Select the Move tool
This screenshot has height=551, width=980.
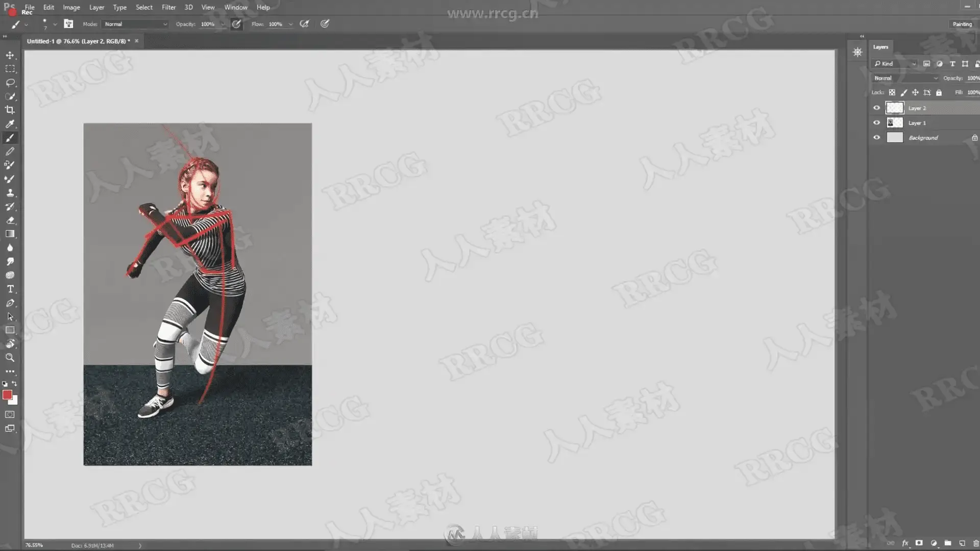pos(10,55)
